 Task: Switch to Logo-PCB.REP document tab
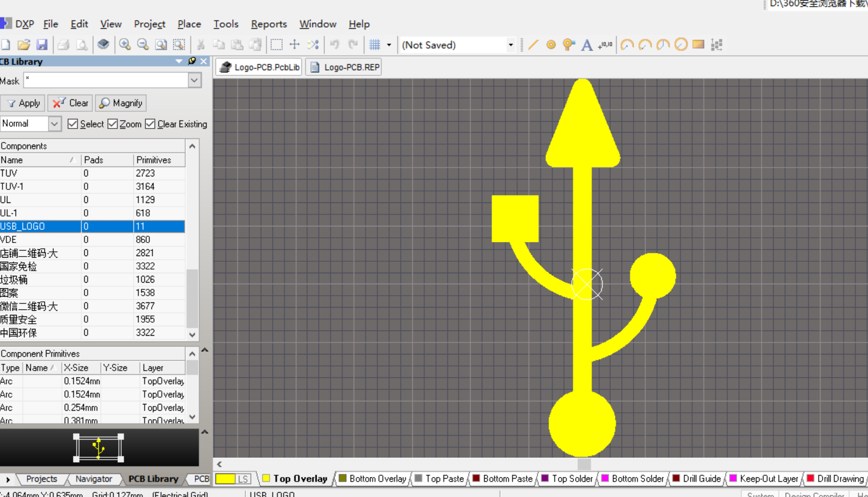[x=344, y=67]
